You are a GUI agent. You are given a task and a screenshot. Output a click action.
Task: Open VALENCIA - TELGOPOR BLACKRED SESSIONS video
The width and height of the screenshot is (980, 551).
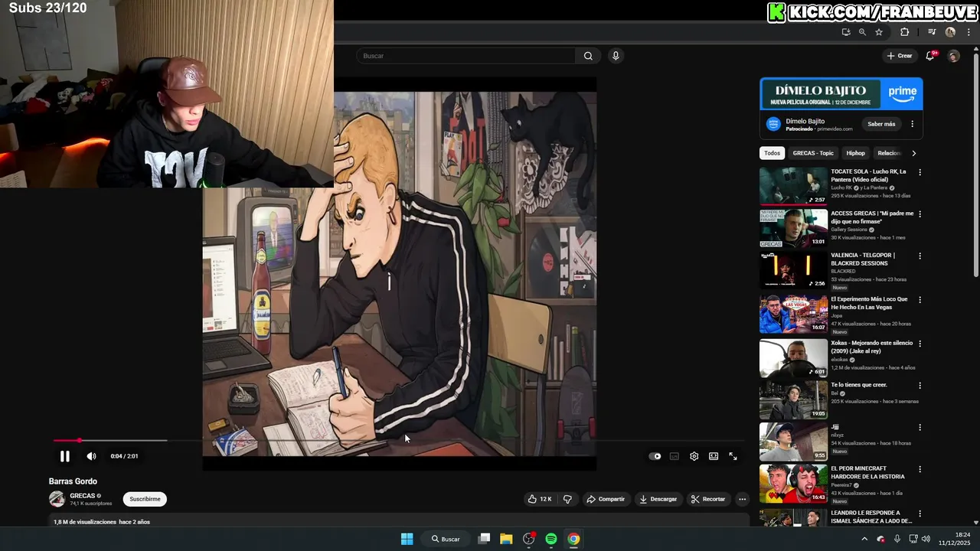793,269
